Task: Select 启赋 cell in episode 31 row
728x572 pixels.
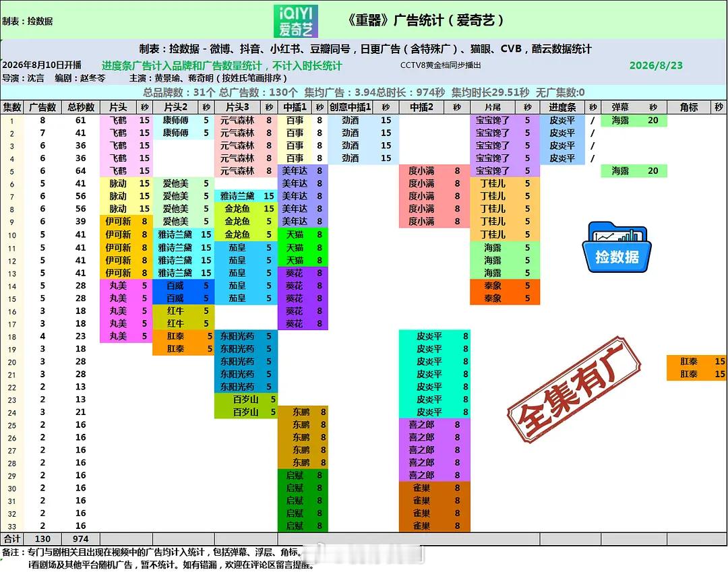Action: [x=295, y=500]
